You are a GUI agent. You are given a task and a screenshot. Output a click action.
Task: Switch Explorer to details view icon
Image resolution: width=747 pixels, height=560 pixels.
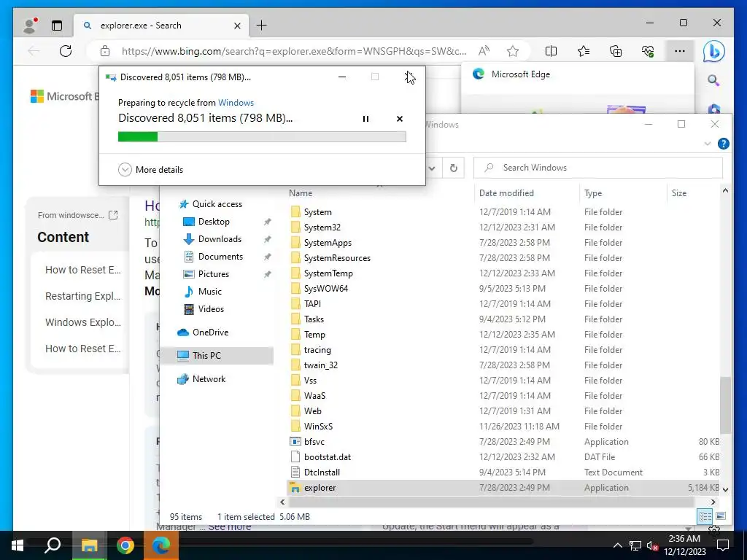pos(705,517)
